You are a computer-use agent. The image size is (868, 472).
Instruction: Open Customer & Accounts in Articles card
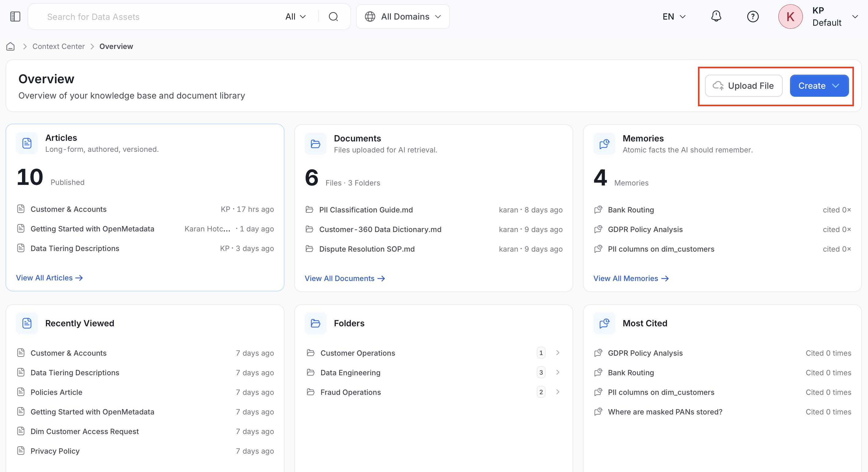point(69,209)
